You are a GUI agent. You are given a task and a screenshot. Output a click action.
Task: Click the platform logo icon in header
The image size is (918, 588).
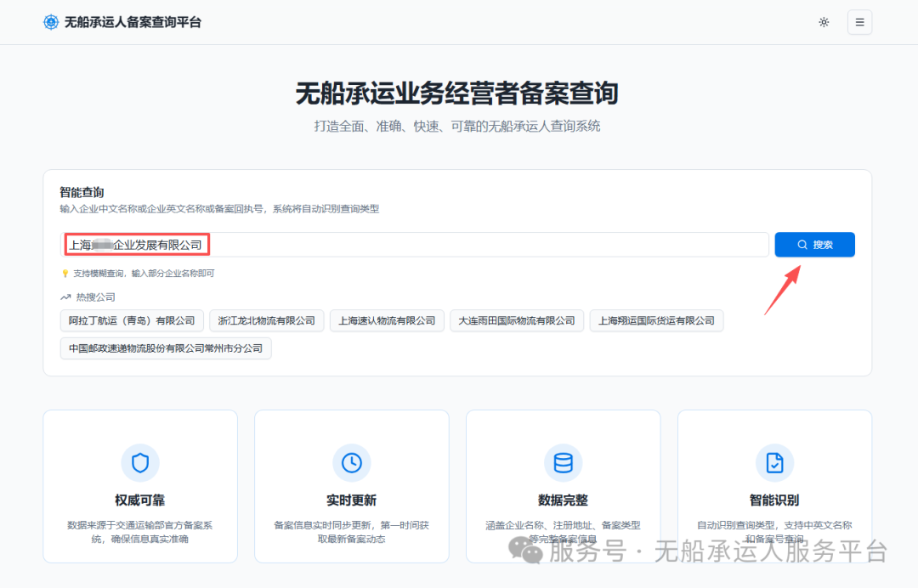[x=51, y=22]
